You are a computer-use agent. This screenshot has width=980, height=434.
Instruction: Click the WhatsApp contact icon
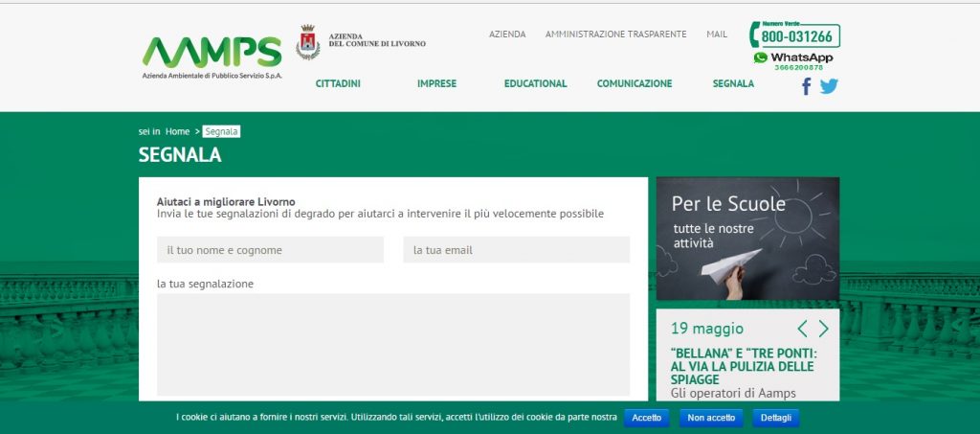pos(761,57)
